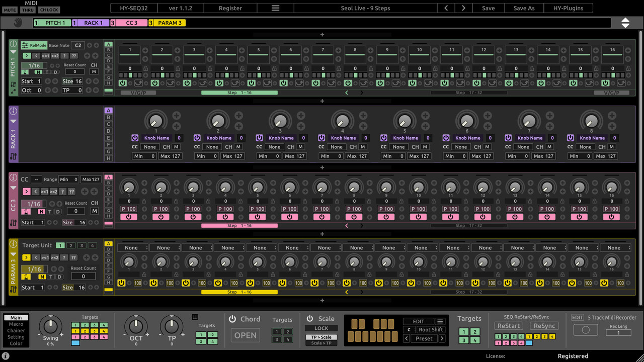This screenshot has width=644, height=362.
Task: Click the piano keys icon near TP knob
Action: click(195, 317)
